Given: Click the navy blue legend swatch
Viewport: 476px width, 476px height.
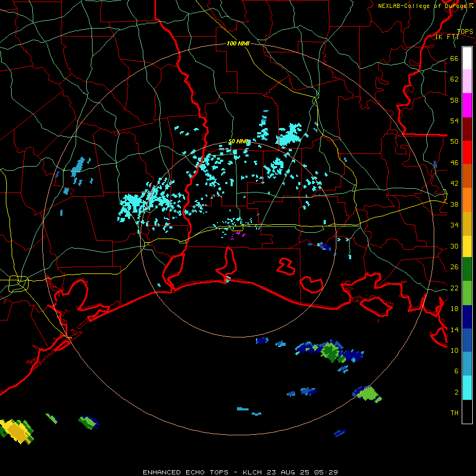Looking at the screenshot, I should pos(467,317).
